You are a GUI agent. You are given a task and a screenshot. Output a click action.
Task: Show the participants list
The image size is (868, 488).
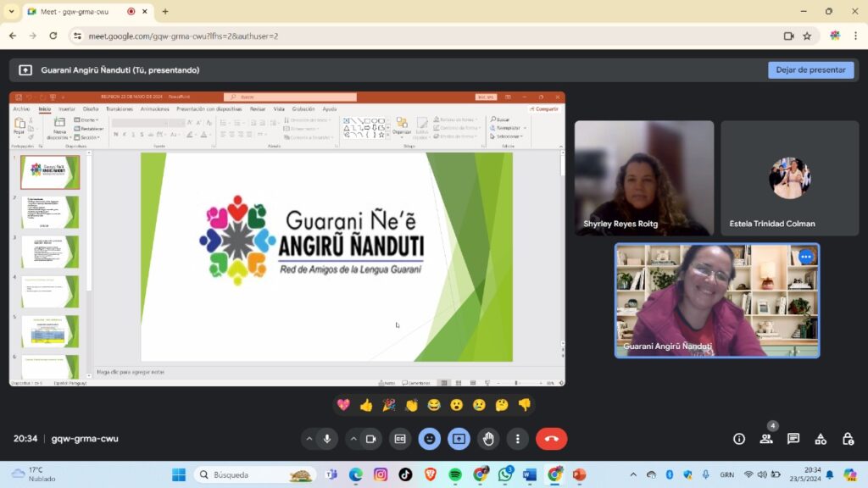click(x=766, y=439)
